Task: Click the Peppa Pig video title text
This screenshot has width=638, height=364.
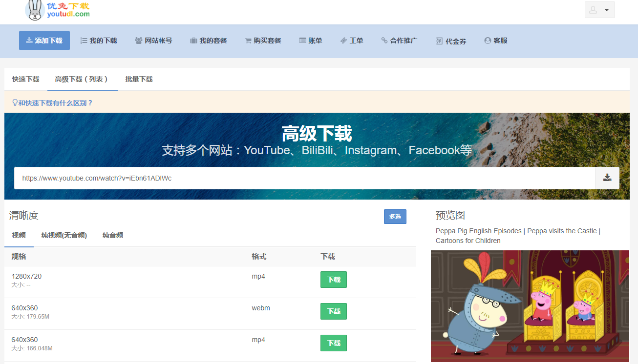Action: [518, 236]
